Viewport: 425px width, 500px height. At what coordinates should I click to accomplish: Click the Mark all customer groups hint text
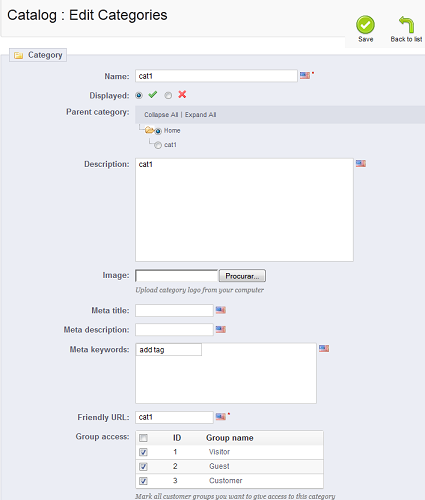tap(235, 496)
